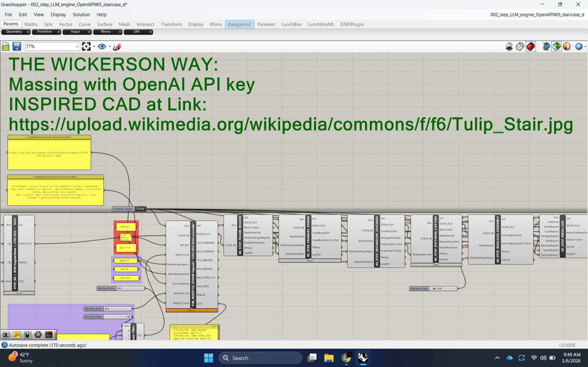Show hidden system tray icons
Viewport: 588px width, 367px height.
point(497,358)
